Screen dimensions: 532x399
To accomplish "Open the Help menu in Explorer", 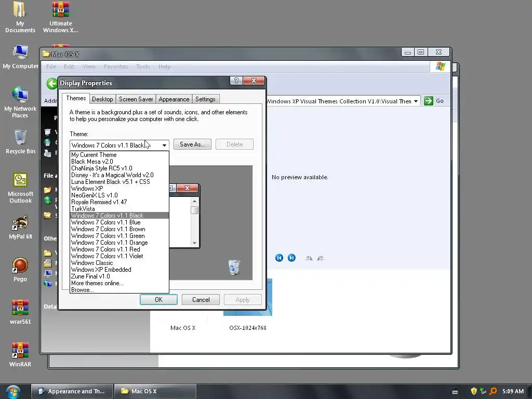I will [165, 66].
